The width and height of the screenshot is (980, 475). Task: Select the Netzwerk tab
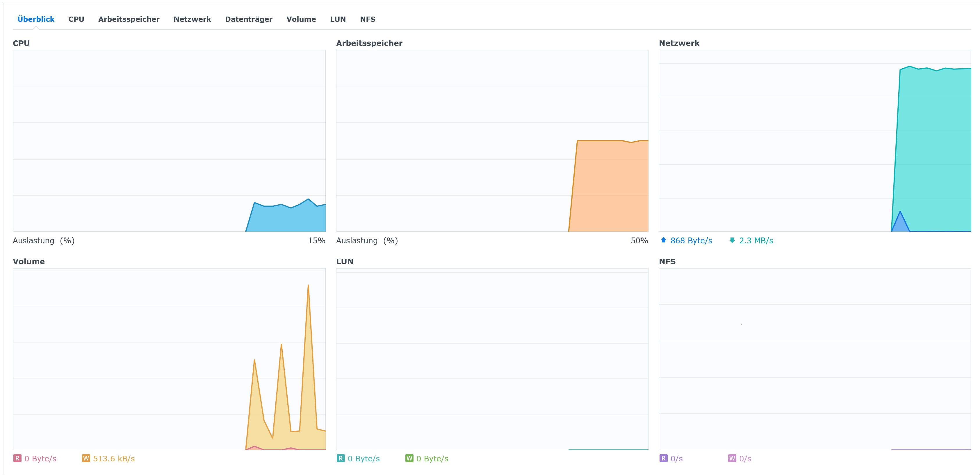192,19
